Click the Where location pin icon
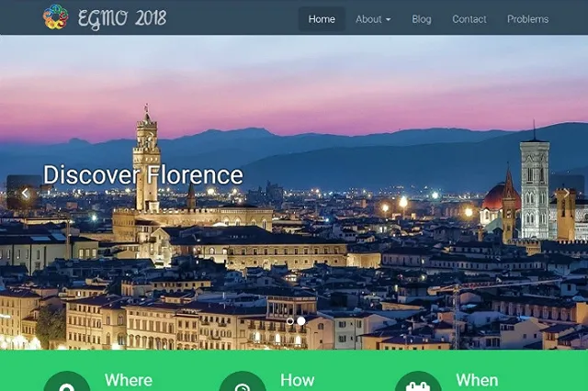Screen dimensions: 588x391 (x=66, y=385)
